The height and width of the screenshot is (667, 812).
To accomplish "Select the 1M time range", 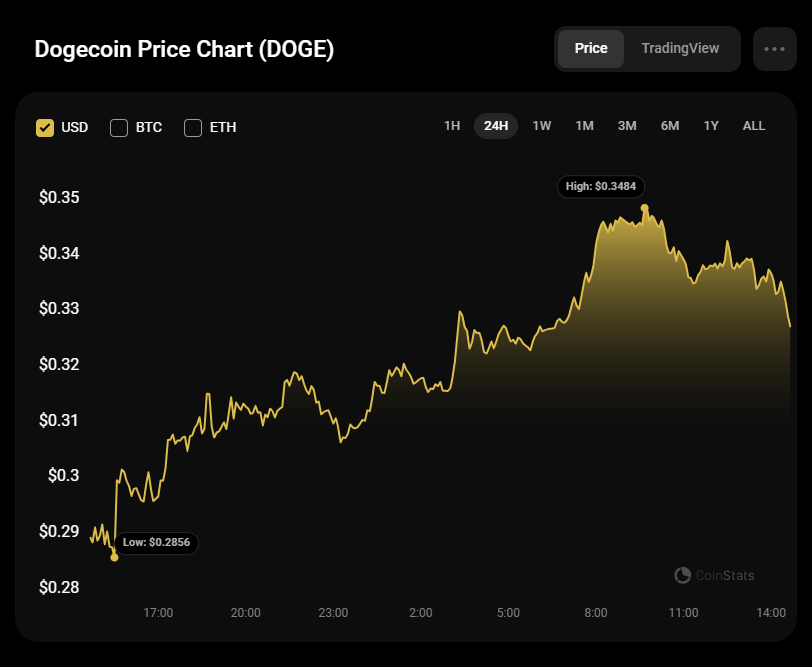I will pos(584,126).
